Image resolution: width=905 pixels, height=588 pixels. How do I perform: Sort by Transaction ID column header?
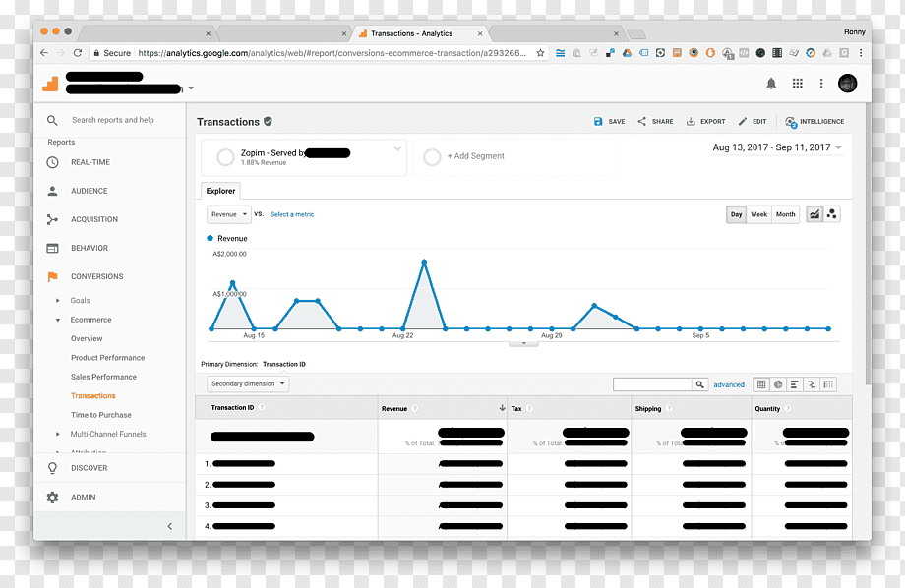click(x=232, y=407)
